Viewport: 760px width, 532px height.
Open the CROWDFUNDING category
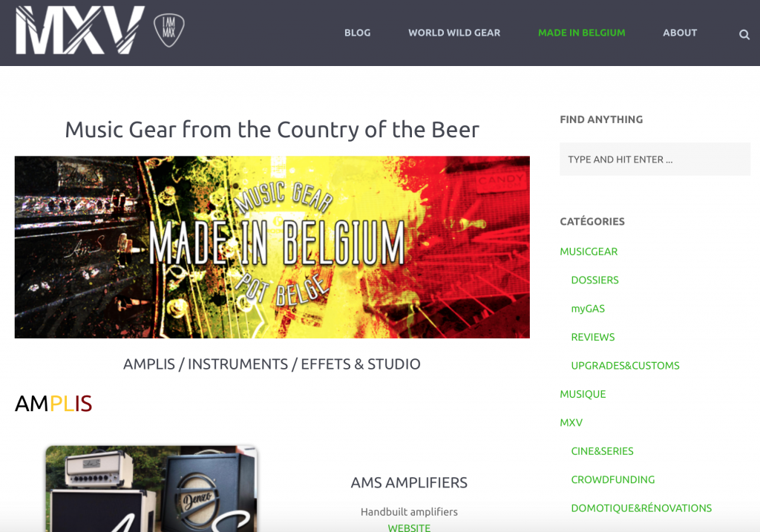(612, 479)
